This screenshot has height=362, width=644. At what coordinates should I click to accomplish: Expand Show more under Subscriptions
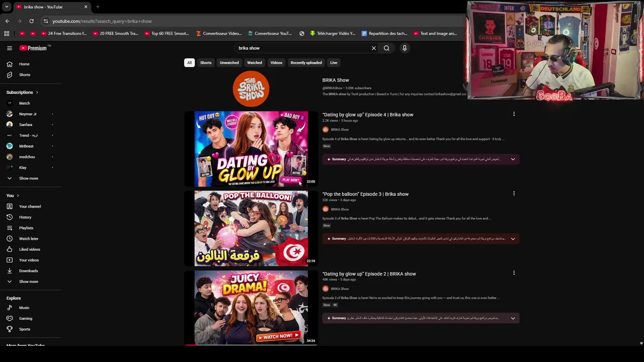pyautogui.click(x=28, y=178)
